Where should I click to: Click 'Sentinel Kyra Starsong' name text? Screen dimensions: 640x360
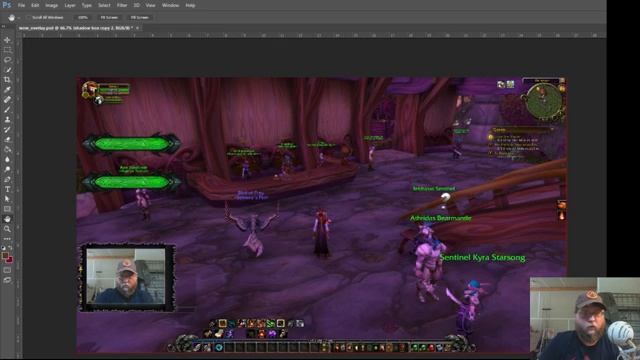482,258
